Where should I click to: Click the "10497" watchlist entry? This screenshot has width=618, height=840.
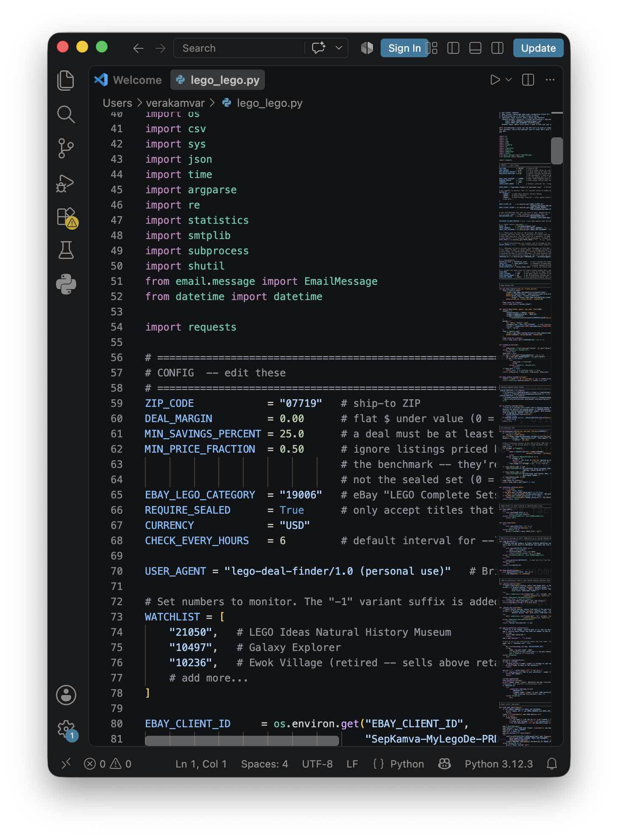coord(190,647)
